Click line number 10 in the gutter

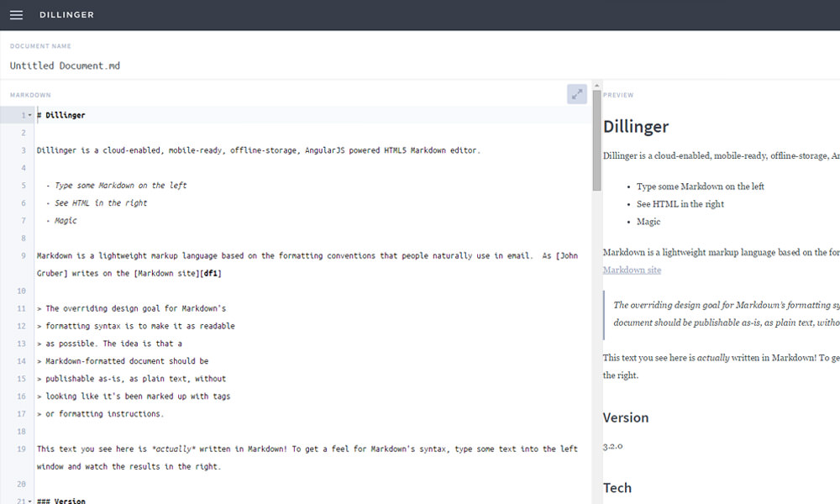(22, 291)
